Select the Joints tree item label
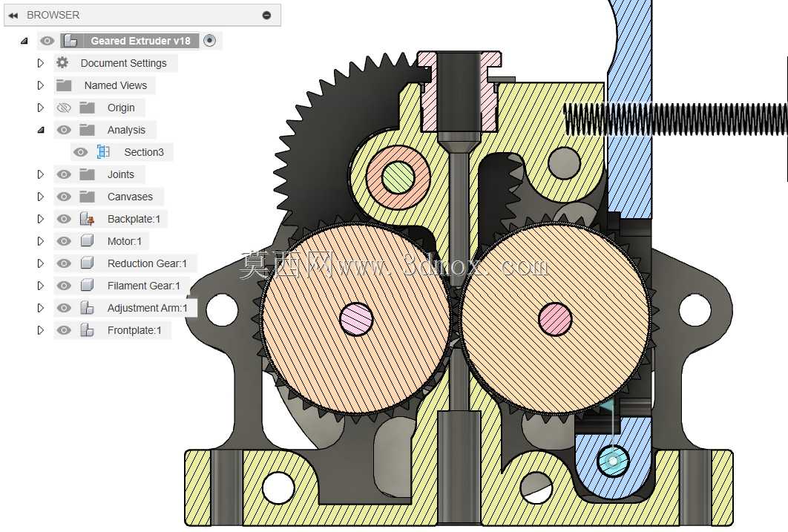The height and width of the screenshot is (532, 788). tap(121, 174)
